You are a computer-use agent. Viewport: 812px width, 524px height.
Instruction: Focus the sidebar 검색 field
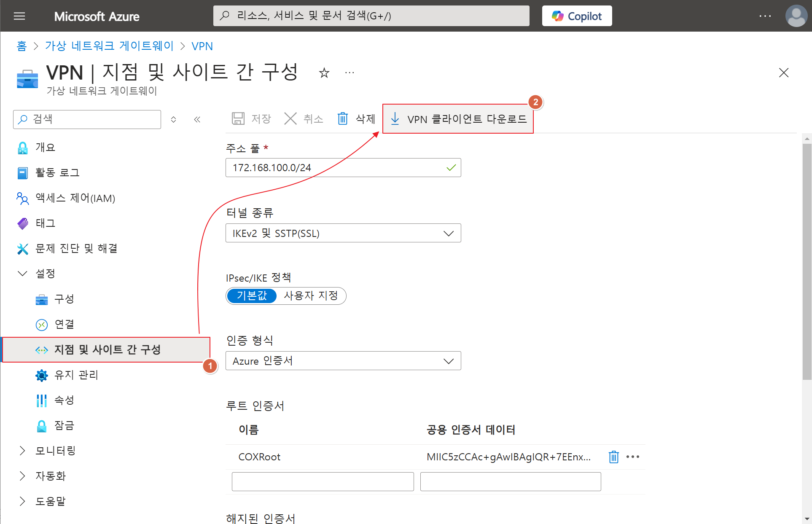87,119
